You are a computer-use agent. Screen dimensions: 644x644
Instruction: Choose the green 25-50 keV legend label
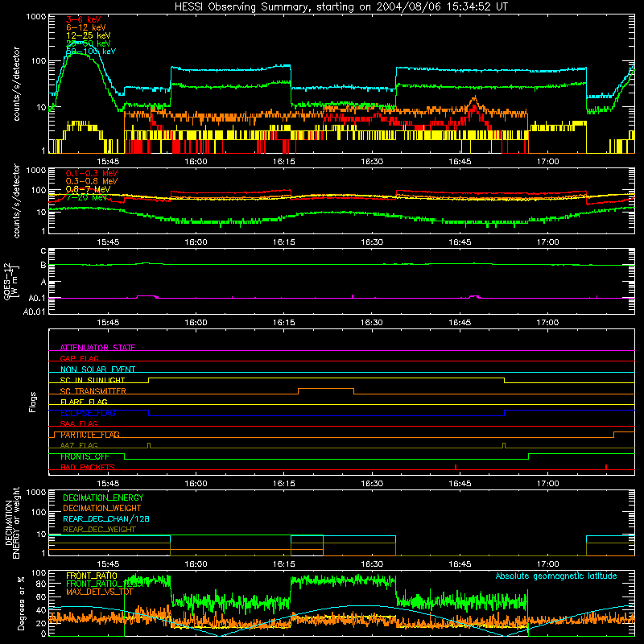pos(89,43)
